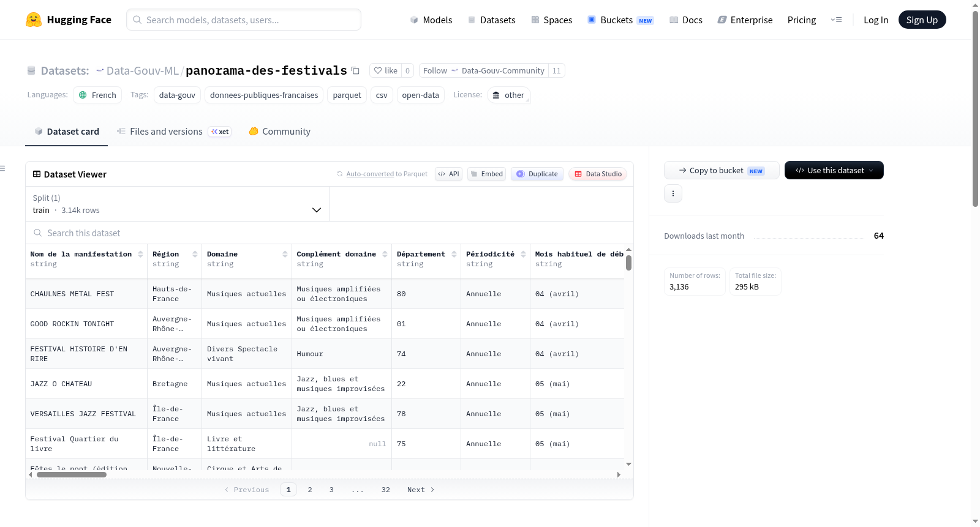Switch to Community tab
The image size is (980, 527).
[279, 131]
